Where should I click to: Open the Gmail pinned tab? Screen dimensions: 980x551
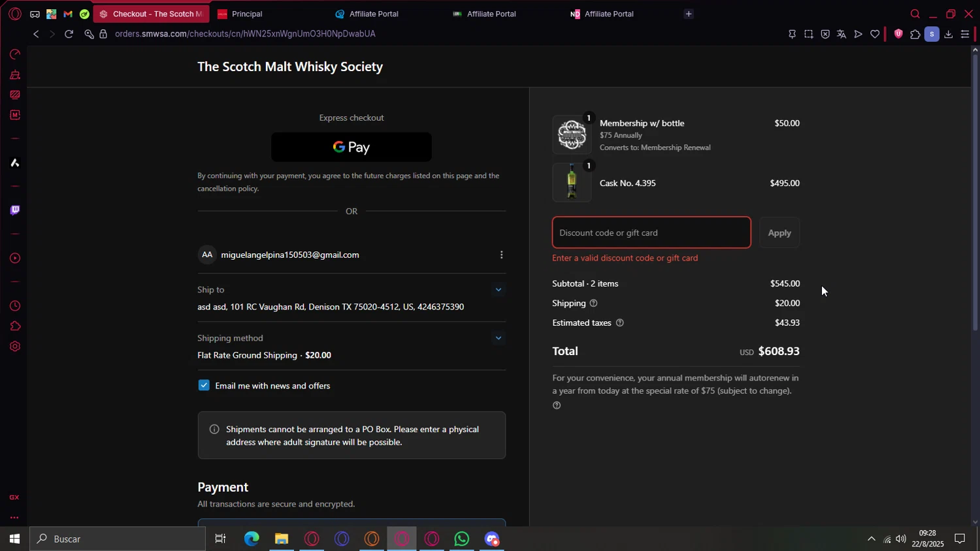coord(68,14)
